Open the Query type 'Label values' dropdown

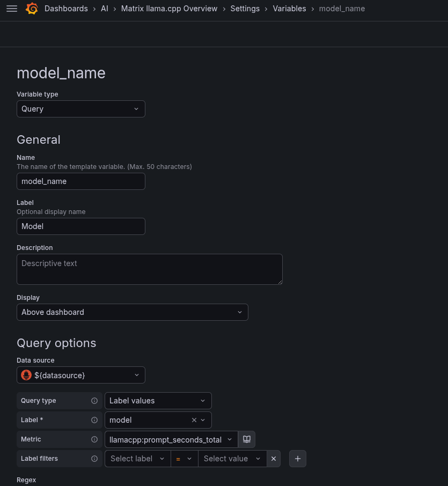tap(158, 401)
